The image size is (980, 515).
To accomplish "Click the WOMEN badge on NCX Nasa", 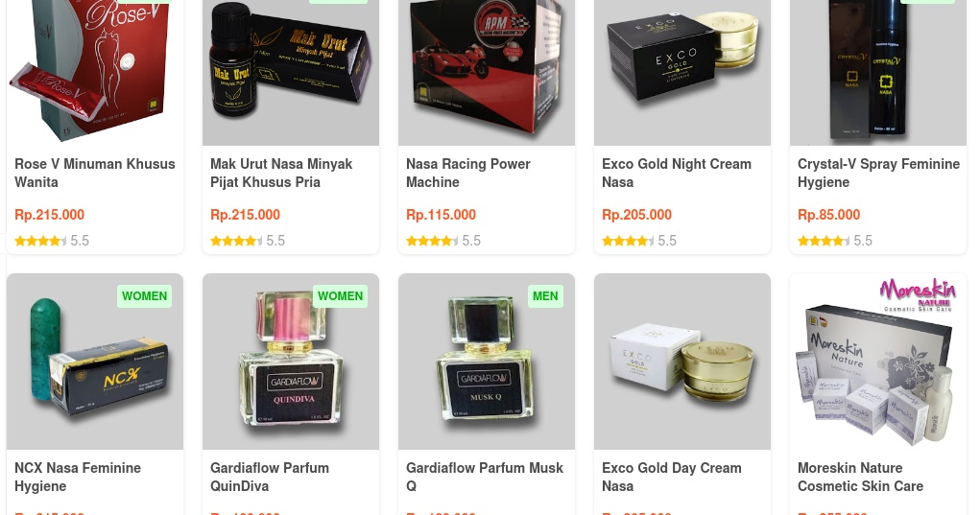I will pos(144,296).
